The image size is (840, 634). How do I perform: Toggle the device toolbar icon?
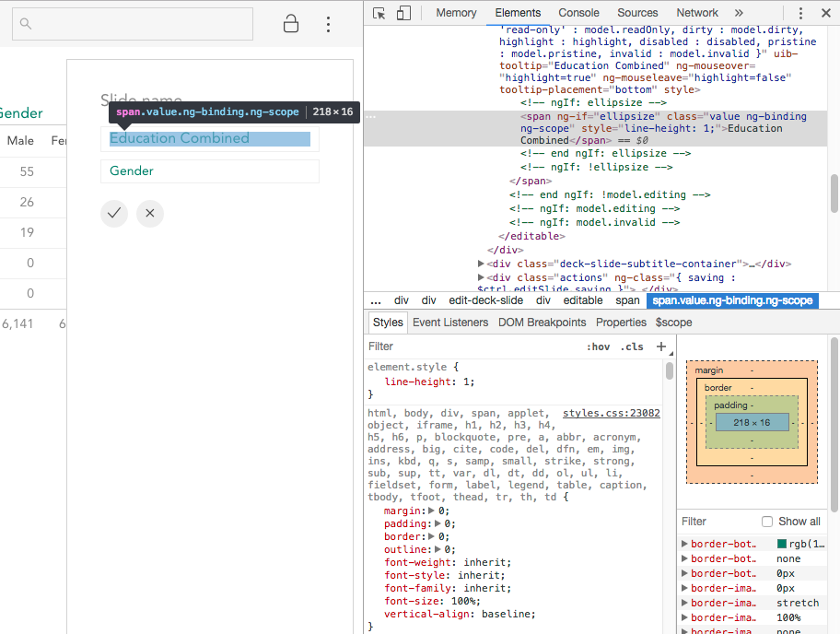coord(403,13)
